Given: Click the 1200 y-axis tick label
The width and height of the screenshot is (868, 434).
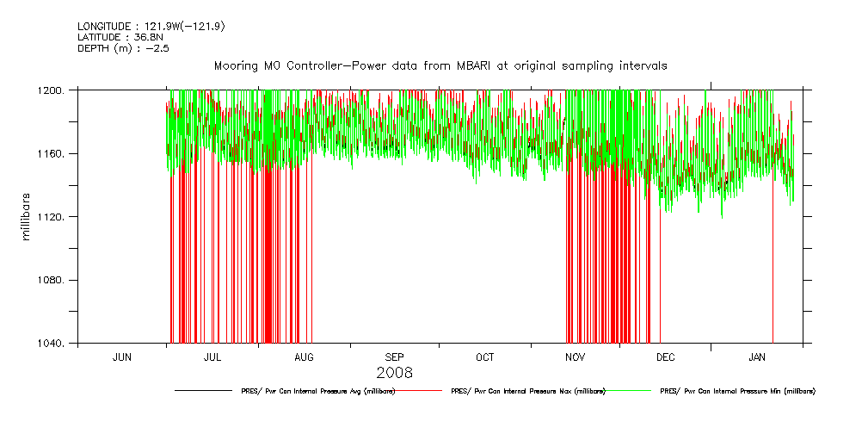Looking at the screenshot, I should click(54, 90).
